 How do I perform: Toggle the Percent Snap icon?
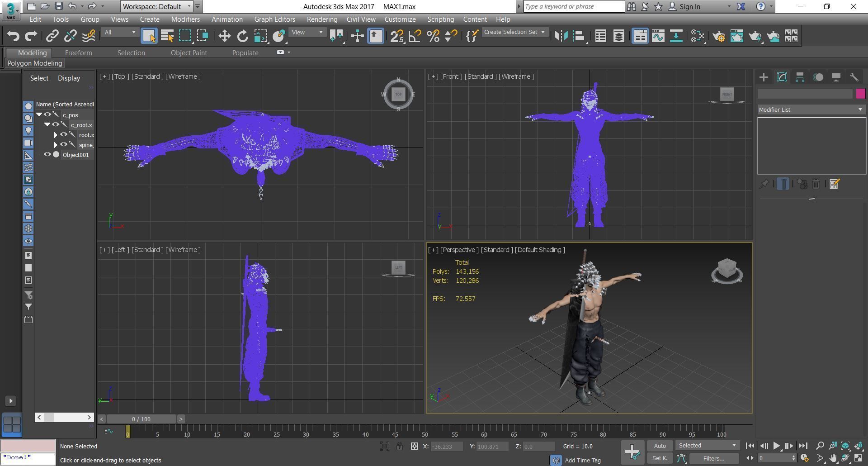tap(433, 36)
